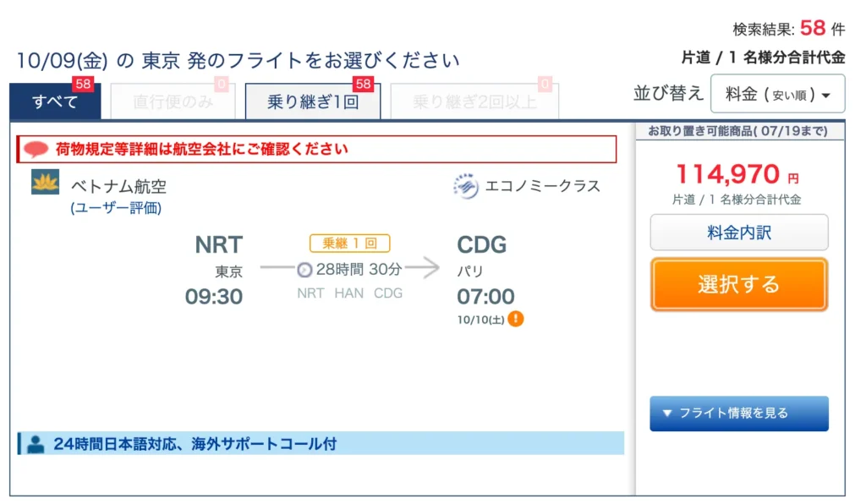
Task: Click the SkyTeam alliance logo
Action: point(466,186)
